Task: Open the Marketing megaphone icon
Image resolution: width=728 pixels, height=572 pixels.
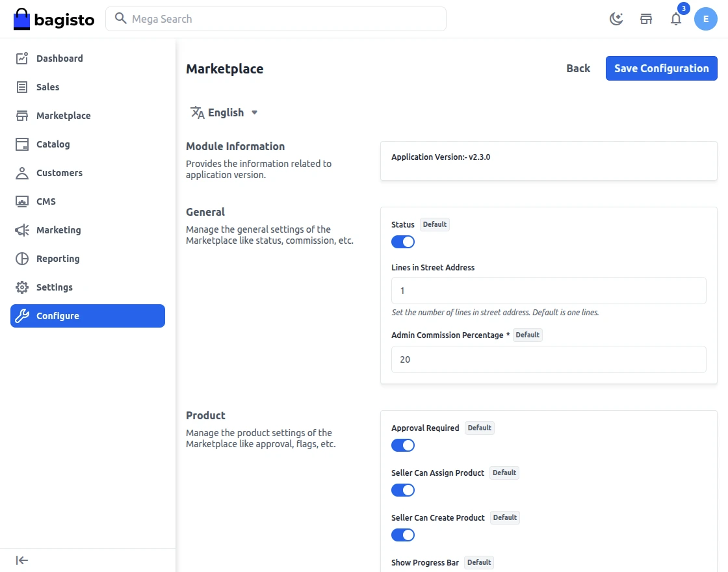Action: click(21, 229)
